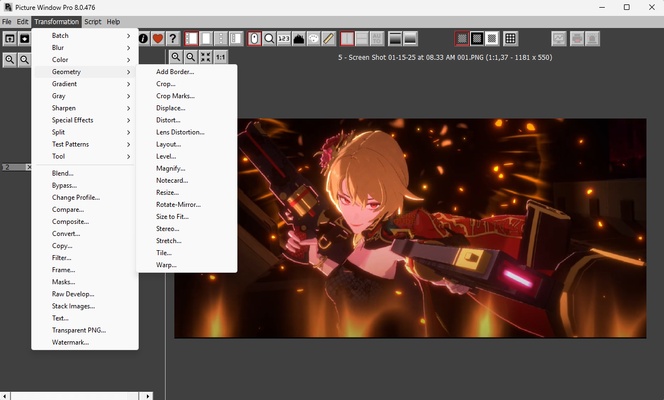This screenshot has height=400, width=664.
Task: Click the right arrow of horizontal scrollbar
Action: 147,396
